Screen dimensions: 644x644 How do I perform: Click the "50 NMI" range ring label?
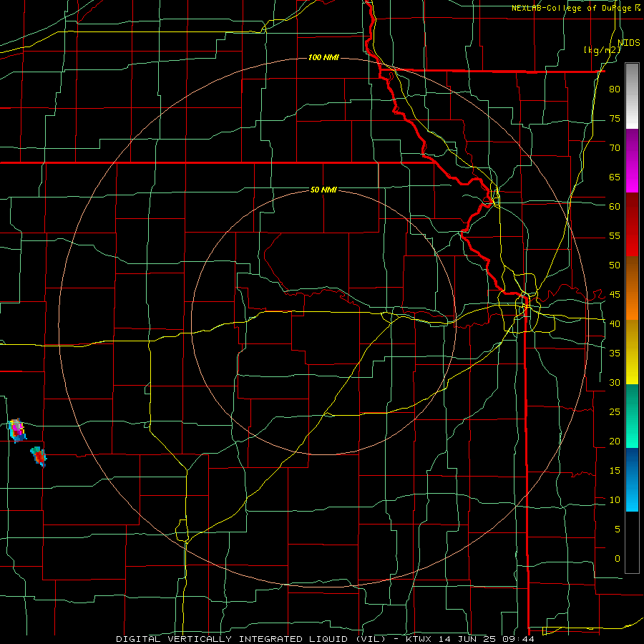323,190
